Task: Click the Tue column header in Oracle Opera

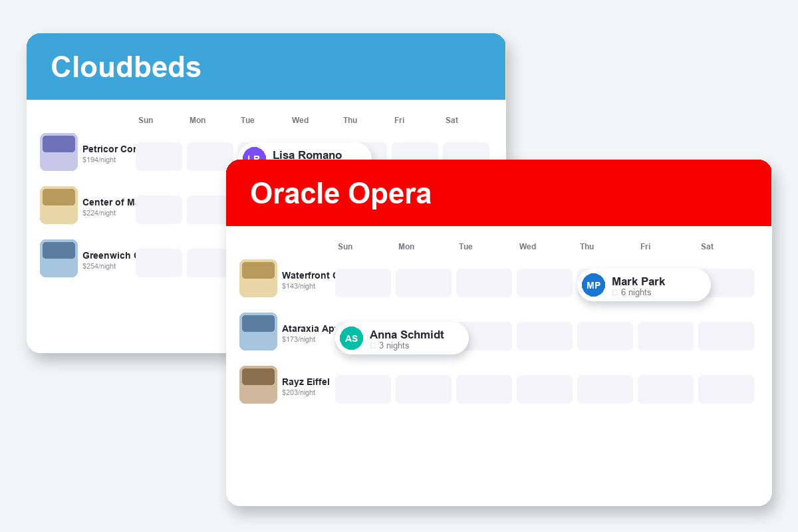Action: tap(465, 247)
